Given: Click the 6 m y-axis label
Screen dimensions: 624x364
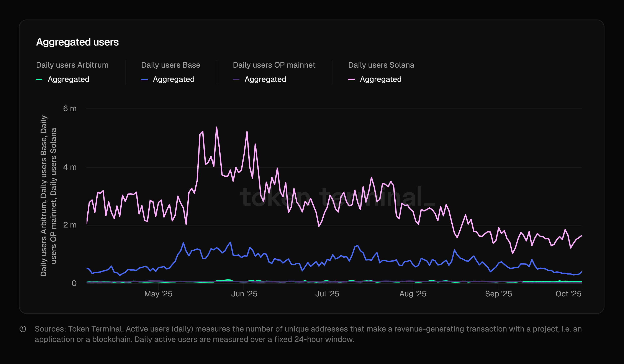Looking at the screenshot, I should (x=70, y=109).
